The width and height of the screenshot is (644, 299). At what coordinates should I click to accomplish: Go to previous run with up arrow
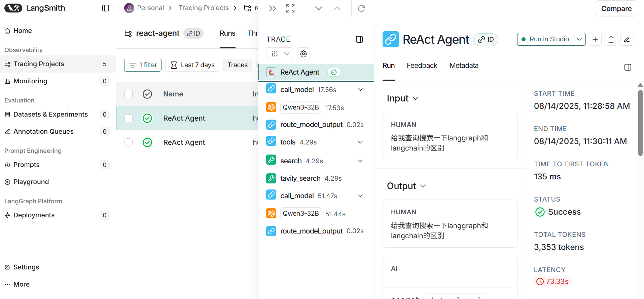[x=337, y=8]
